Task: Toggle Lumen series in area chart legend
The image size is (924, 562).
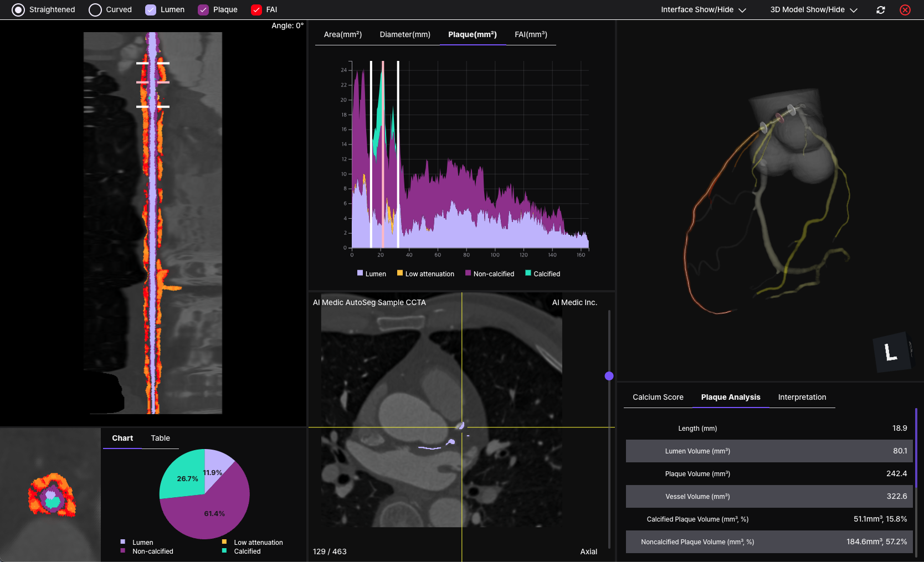Action: (x=372, y=274)
